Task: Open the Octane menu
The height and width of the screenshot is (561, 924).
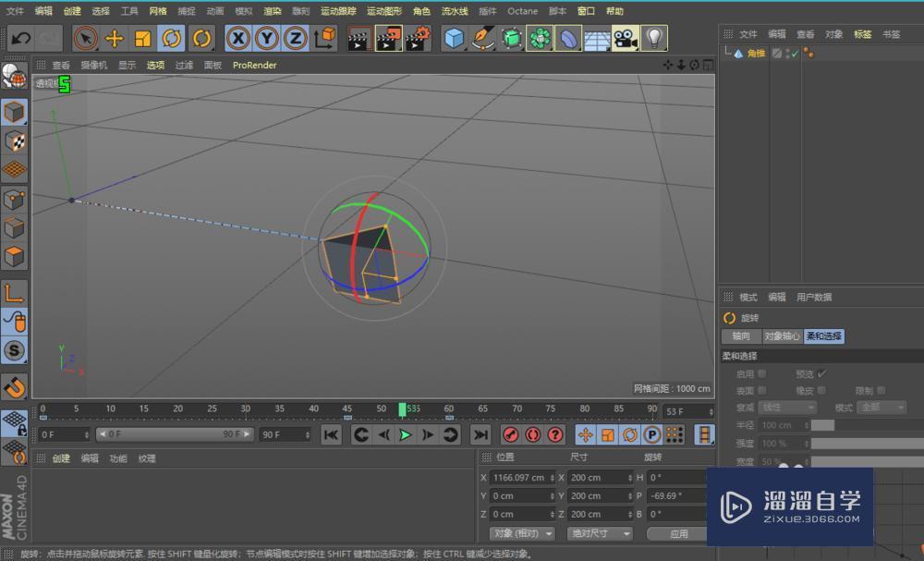Action: click(x=522, y=10)
